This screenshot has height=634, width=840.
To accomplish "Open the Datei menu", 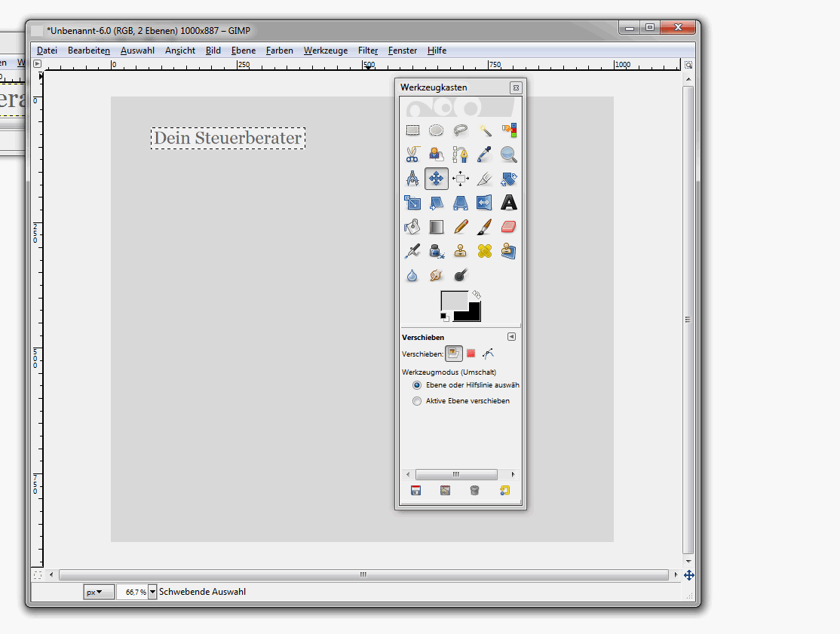I will pos(47,51).
